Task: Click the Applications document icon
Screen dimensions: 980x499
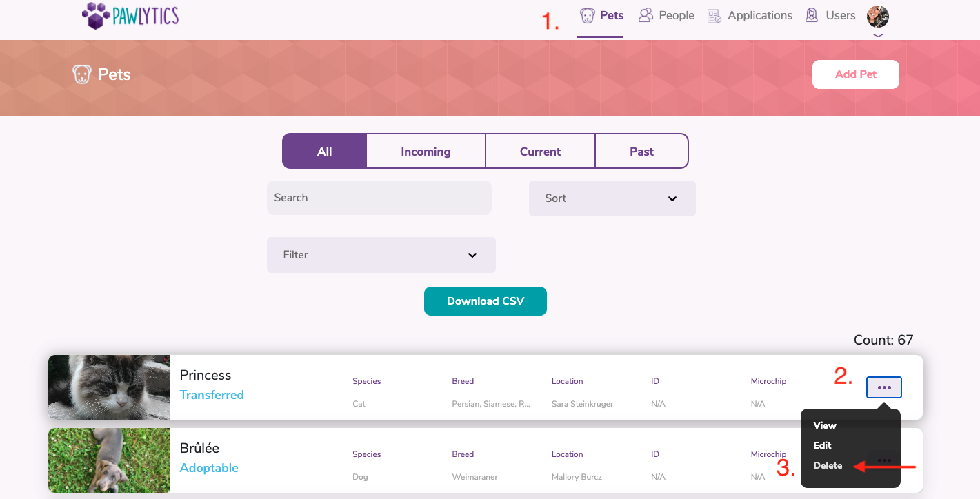Action: click(714, 15)
